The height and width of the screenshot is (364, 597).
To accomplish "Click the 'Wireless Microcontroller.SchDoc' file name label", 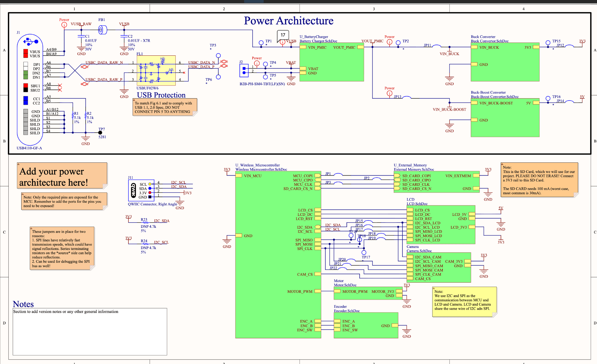I will pos(261,169).
